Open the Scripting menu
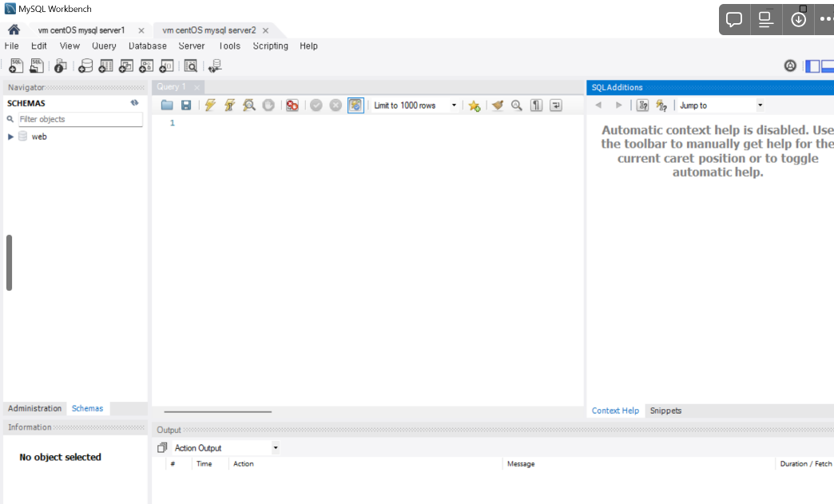Screen dimensions: 834x504 point(270,46)
